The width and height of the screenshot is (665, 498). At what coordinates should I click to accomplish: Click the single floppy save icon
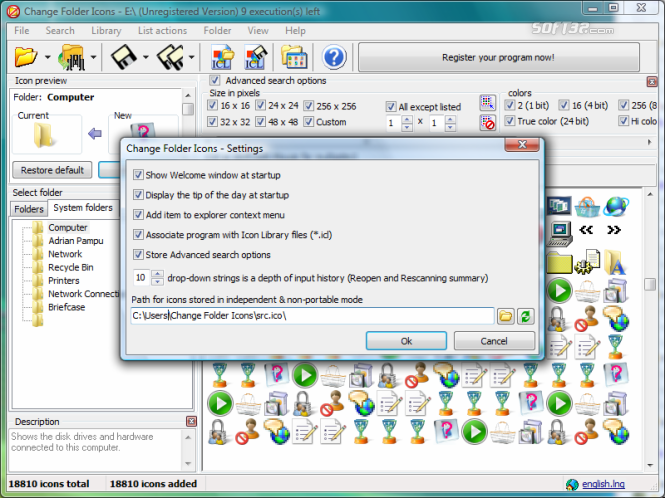pyautogui.click(x=124, y=57)
